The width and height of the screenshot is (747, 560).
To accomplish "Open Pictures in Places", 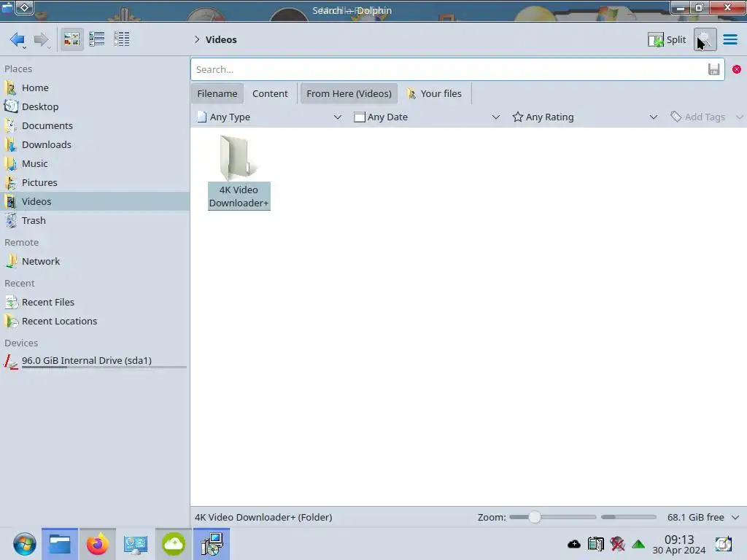I will tap(95, 183).
